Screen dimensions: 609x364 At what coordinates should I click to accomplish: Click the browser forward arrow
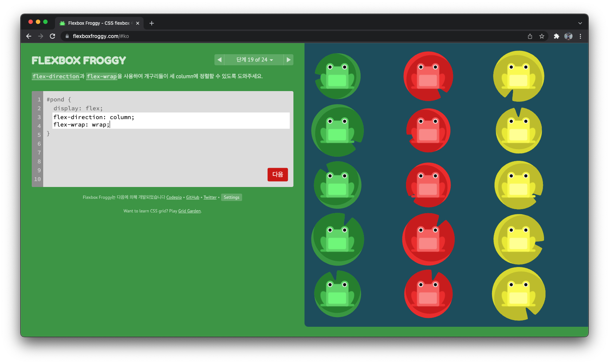click(x=41, y=36)
